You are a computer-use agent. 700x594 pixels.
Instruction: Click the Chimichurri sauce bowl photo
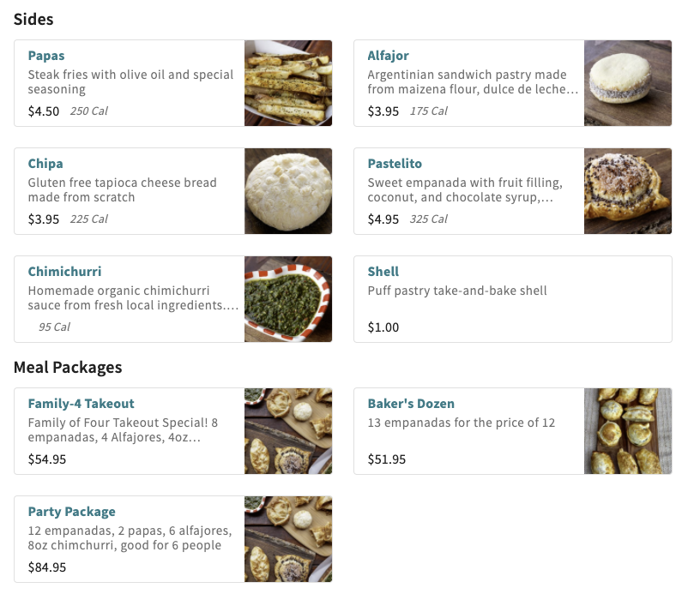point(288,299)
